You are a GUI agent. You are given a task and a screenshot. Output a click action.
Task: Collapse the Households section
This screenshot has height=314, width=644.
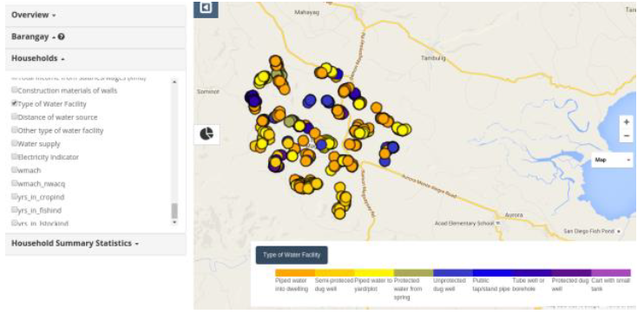pyautogui.click(x=95, y=59)
